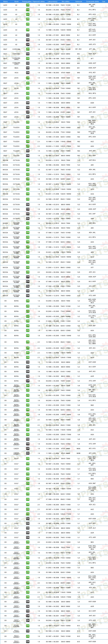Viewport: 108px width, 644px height.
Task: Click the petrol icon in the VW POLO CLASSIC 1.6 row
Action: 28,626
